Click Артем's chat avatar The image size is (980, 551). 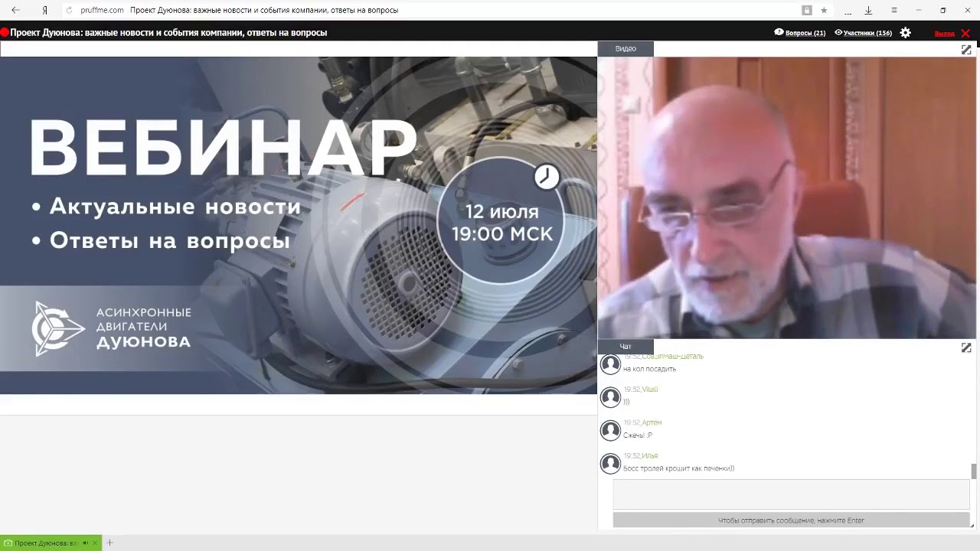tap(610, 431)
